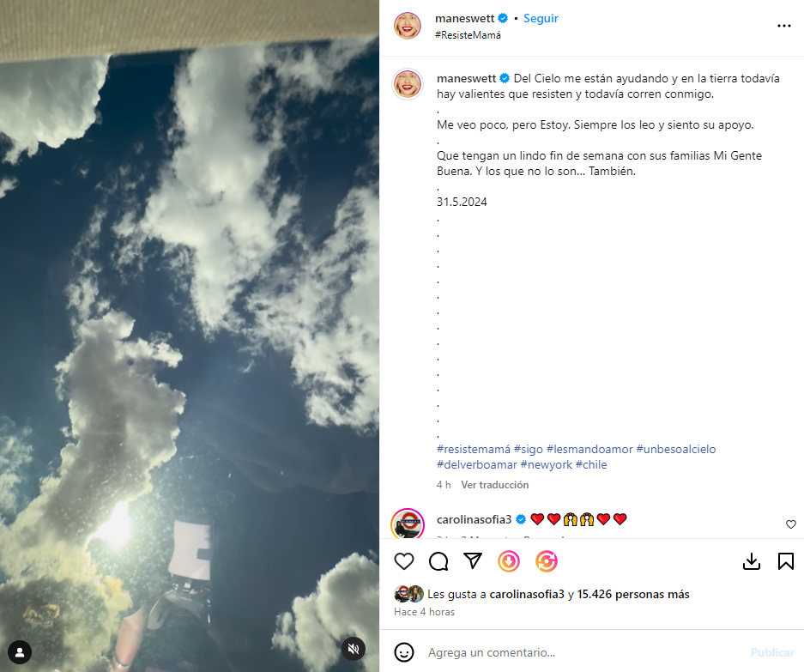
Task: Like the post with heart icon
Action: point(404,561)
